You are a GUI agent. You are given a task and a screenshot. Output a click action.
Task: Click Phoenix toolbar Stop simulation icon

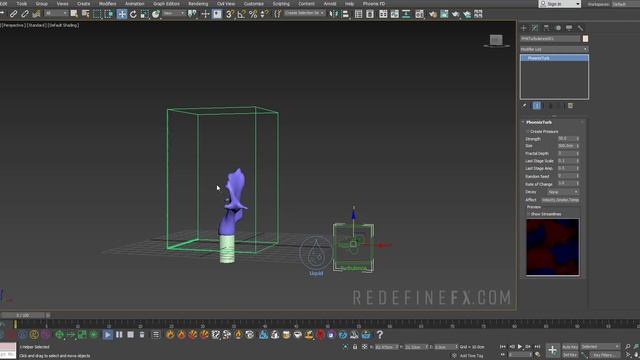point(131,335)
